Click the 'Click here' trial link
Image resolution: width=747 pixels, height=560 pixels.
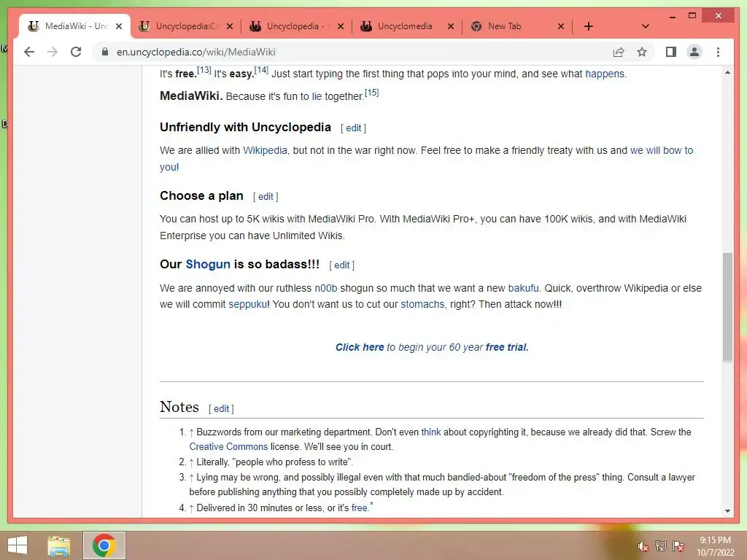pyautogui.click(x=360, y=347)
